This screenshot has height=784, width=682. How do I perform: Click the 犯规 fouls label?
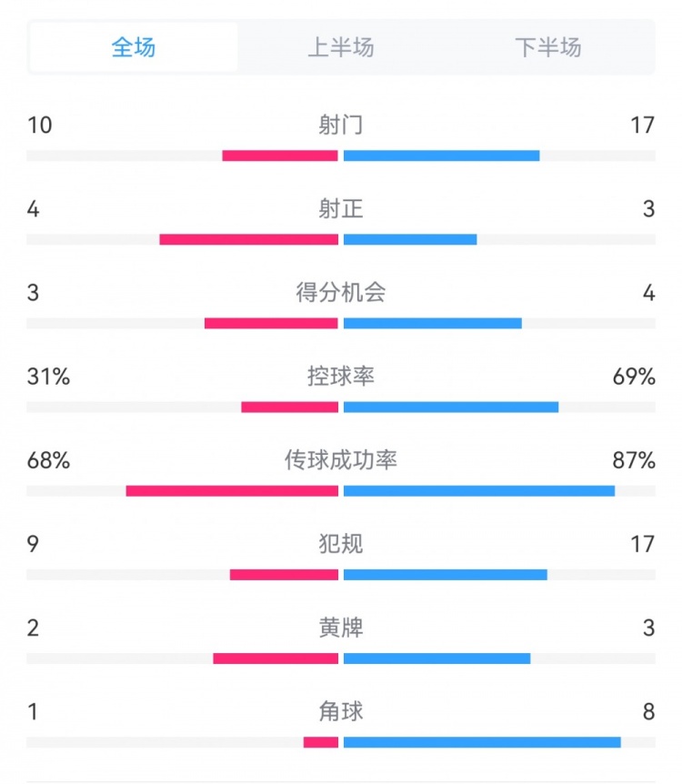[x=341, y=544]
